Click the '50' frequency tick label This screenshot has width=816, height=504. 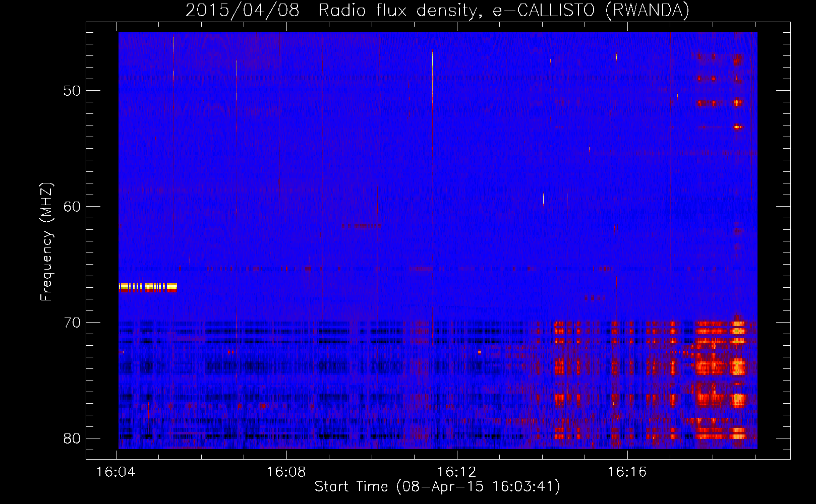click(72, 91)
